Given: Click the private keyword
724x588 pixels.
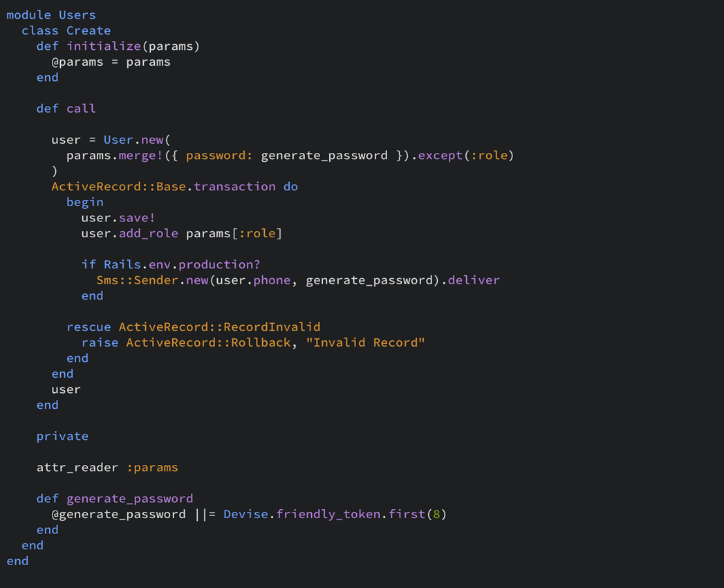Looking at the screenshot, I should [62, 436].
